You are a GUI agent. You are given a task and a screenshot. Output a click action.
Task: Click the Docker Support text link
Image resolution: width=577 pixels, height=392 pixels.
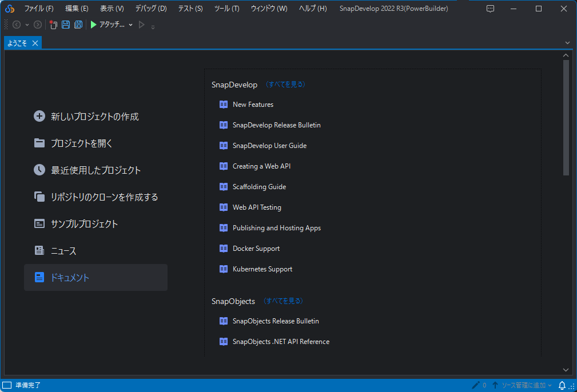pos(256,249)
